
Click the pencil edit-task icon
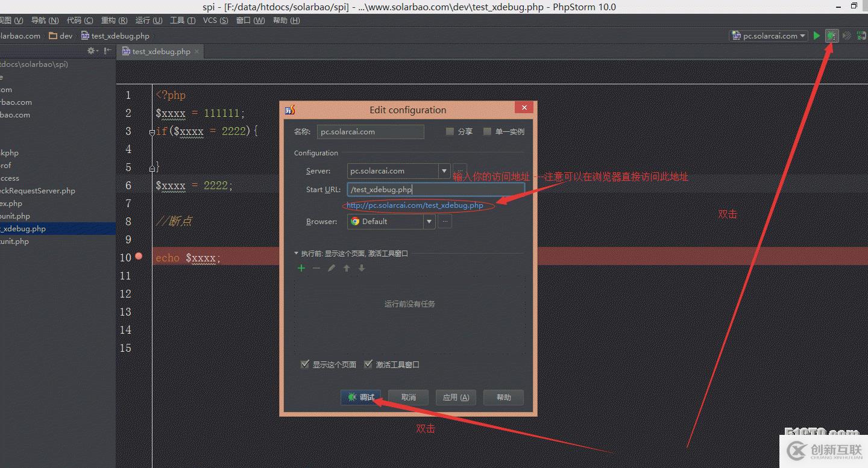coord(332,268)
